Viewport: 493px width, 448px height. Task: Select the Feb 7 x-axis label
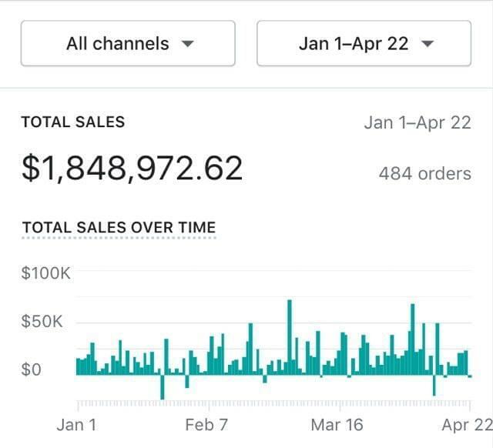[207, 425]
